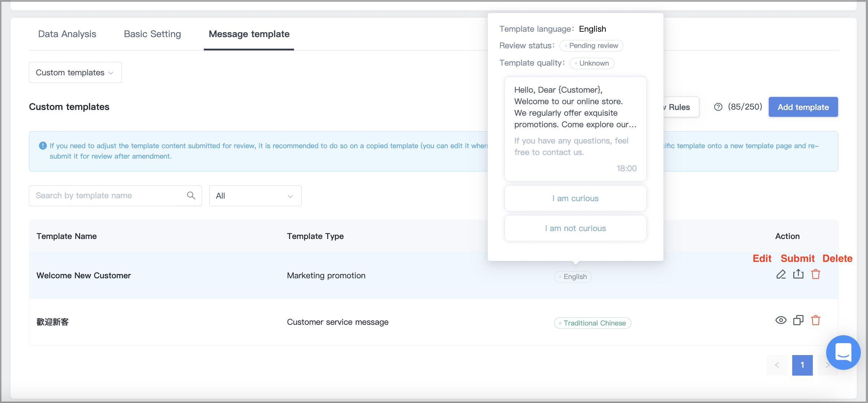
Task: Go to previous page arrow
Action: pos(777,365)
